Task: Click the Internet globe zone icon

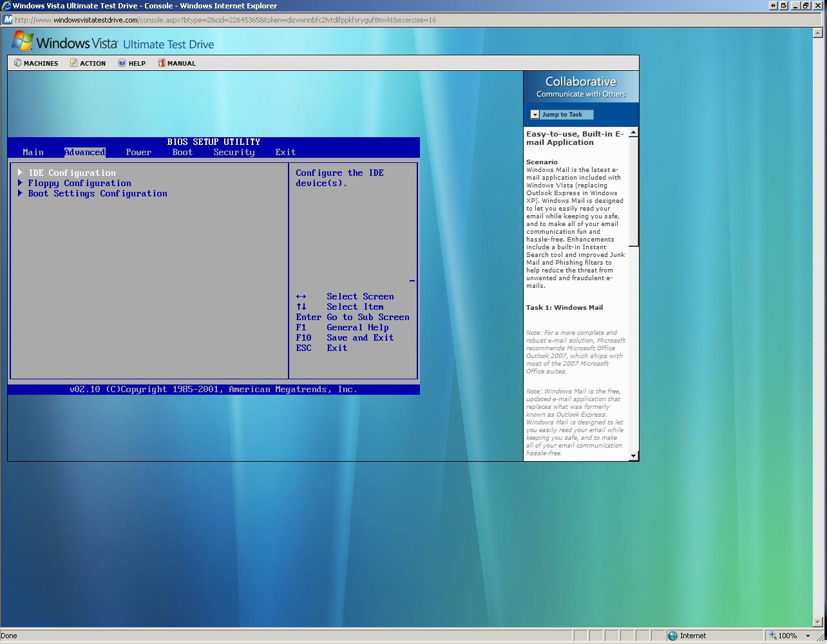Action: pos(673,636)
